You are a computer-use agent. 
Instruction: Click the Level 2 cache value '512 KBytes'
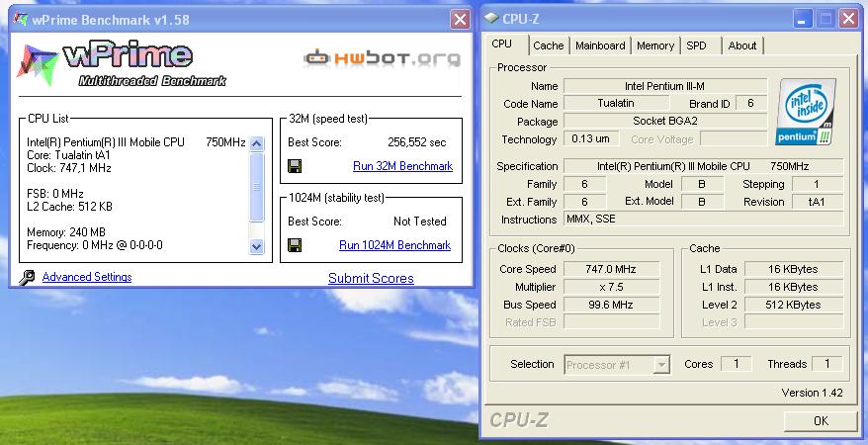coord(793,305)
